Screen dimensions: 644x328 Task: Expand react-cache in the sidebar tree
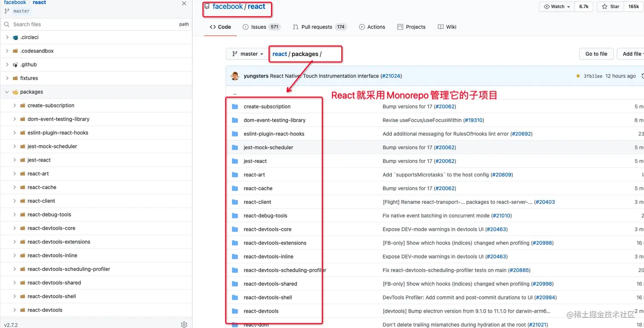(14, 187)
